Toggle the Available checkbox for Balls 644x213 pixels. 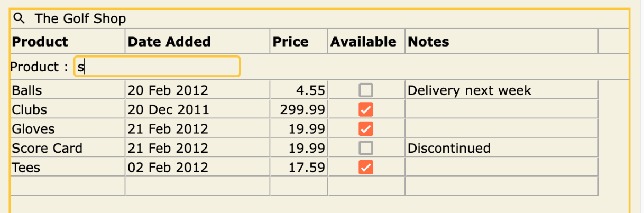tap(366, 90)
